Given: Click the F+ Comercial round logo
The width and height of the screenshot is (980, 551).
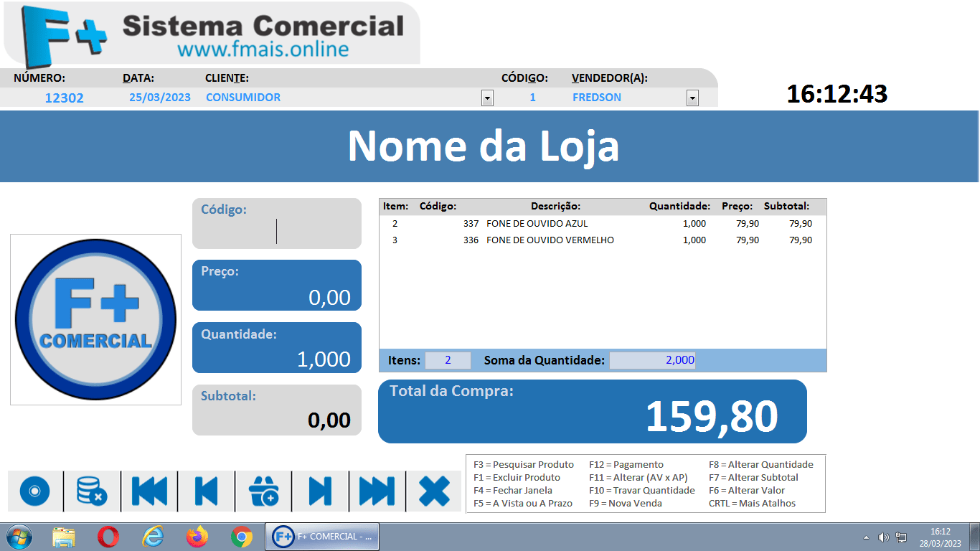Looking at the screenshot, I should tap(95, 320).
